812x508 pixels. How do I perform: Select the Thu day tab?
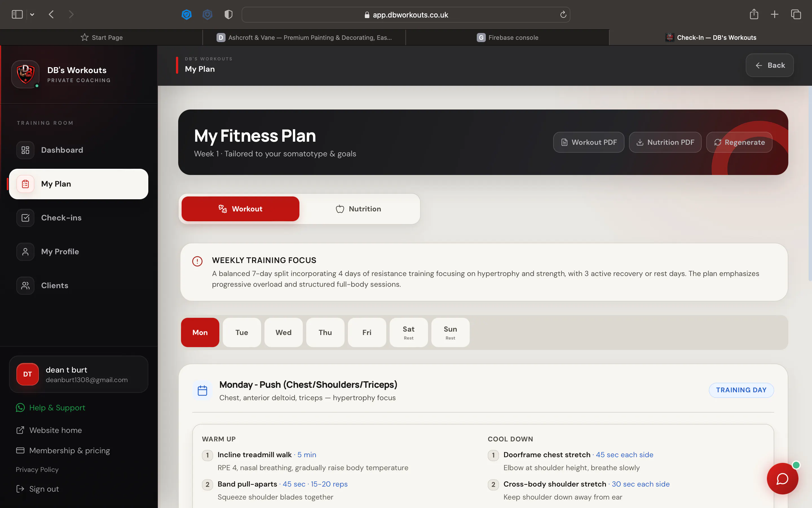click(x=325, y=333)
